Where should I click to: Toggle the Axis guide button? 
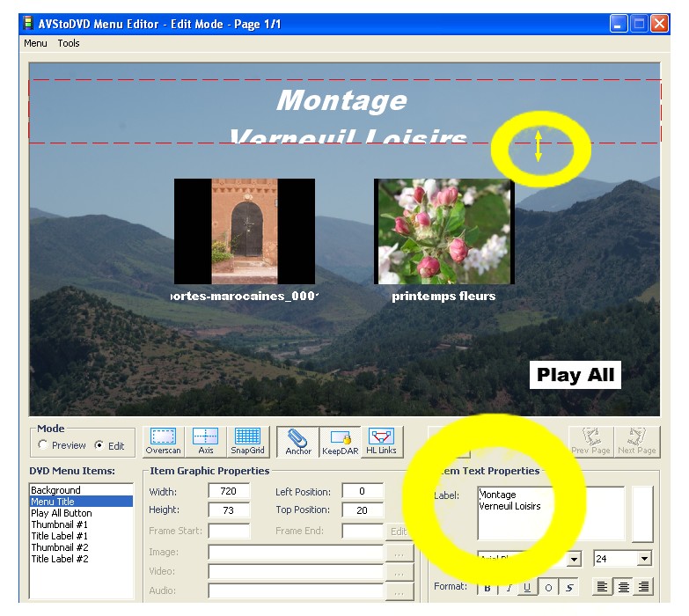(x=205, y=442)
